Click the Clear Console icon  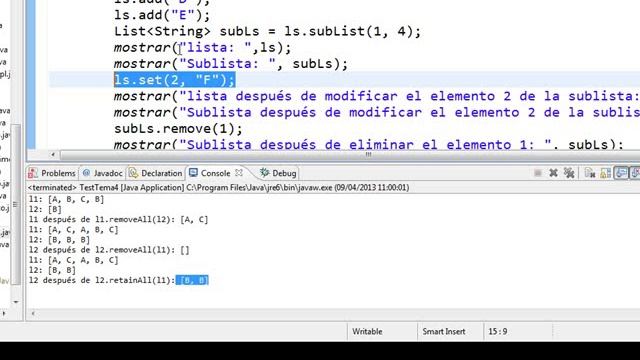tap(589, 173)
